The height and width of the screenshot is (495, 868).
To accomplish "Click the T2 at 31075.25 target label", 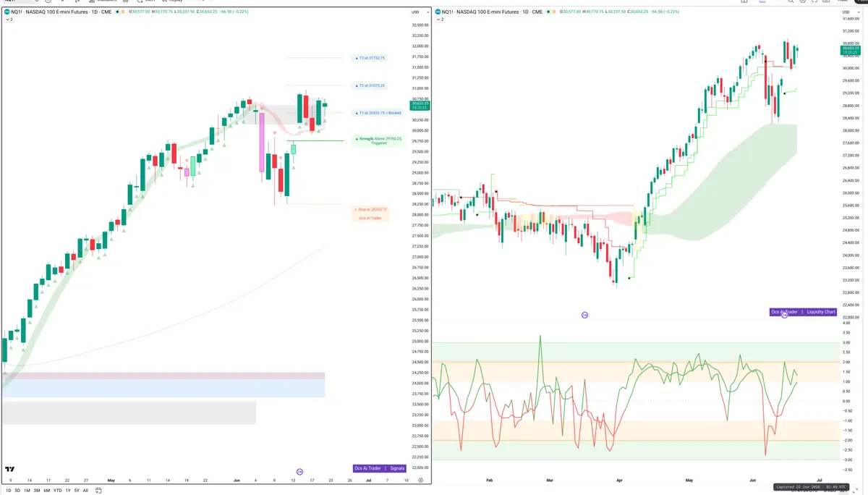I will coord(370,85).
